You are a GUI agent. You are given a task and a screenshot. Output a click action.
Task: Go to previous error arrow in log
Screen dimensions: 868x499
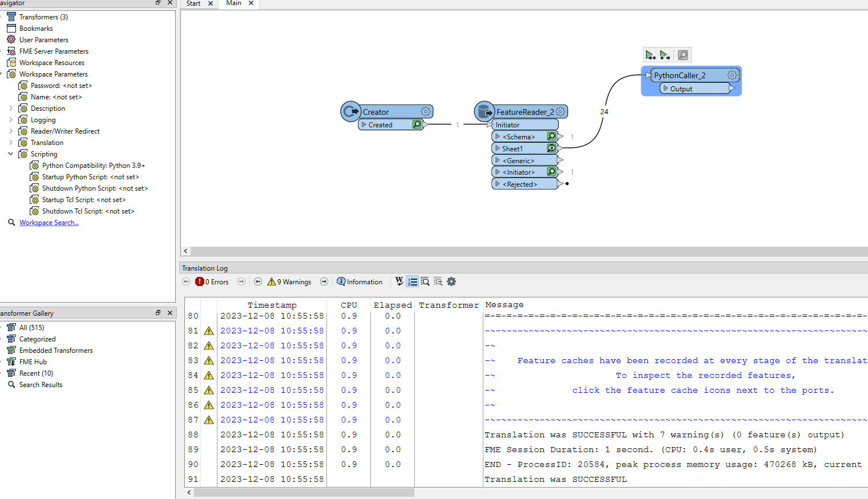click(x=186, y=281)
